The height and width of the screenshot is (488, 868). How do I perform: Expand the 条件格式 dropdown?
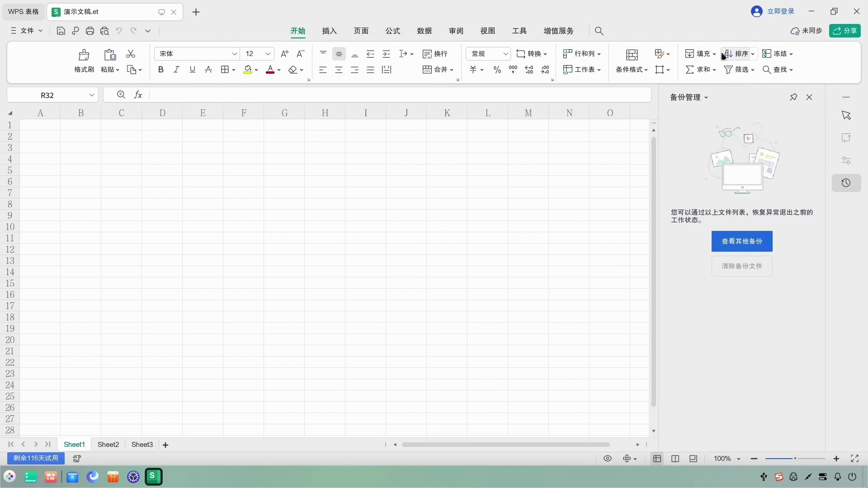tap(646, 70)
